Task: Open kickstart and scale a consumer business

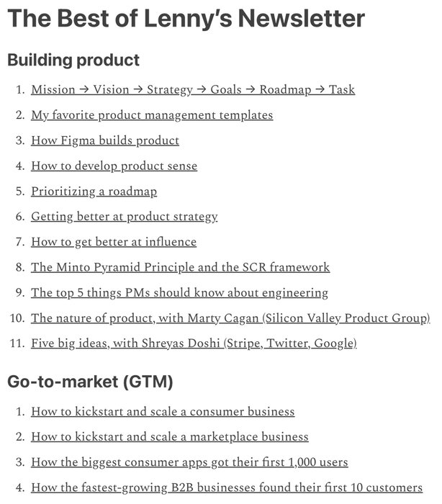Action: coord(163,412)
